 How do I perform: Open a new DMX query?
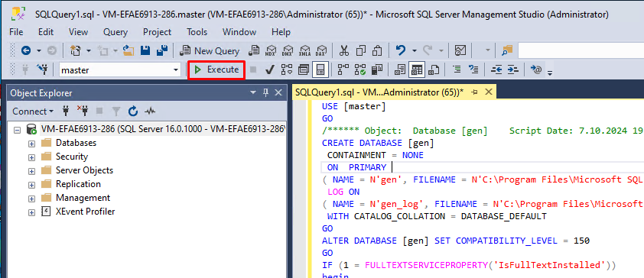tap(288, 51)
